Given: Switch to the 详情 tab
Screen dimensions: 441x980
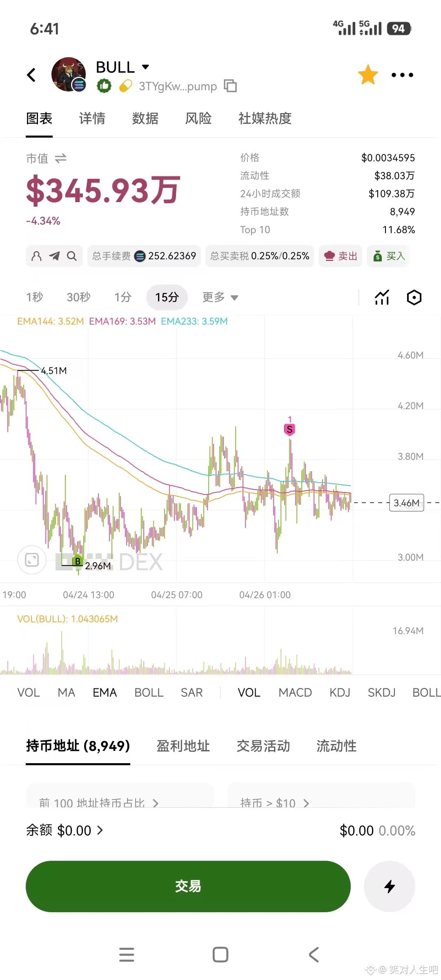Looking at the screenshot, I should pyautogui.click(x=92, y=118).
